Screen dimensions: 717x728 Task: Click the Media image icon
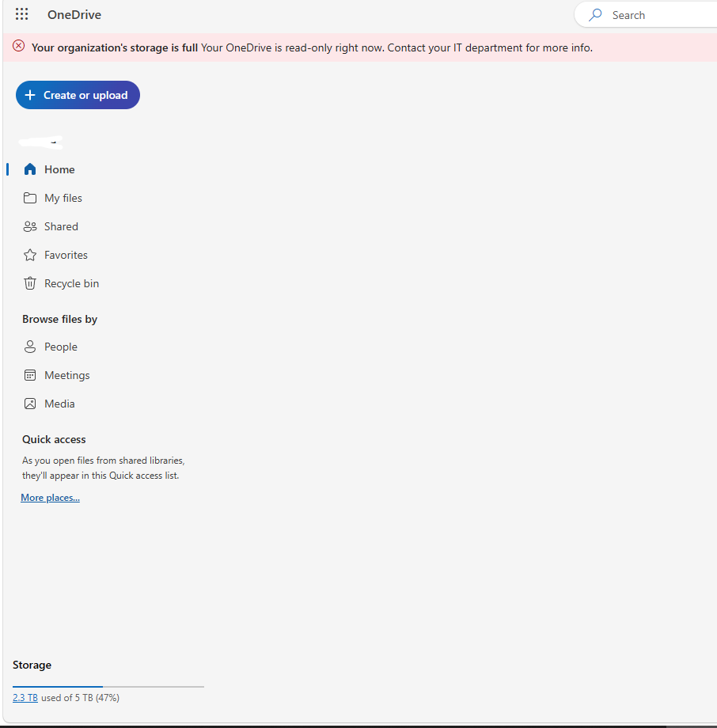pos(30,404)
